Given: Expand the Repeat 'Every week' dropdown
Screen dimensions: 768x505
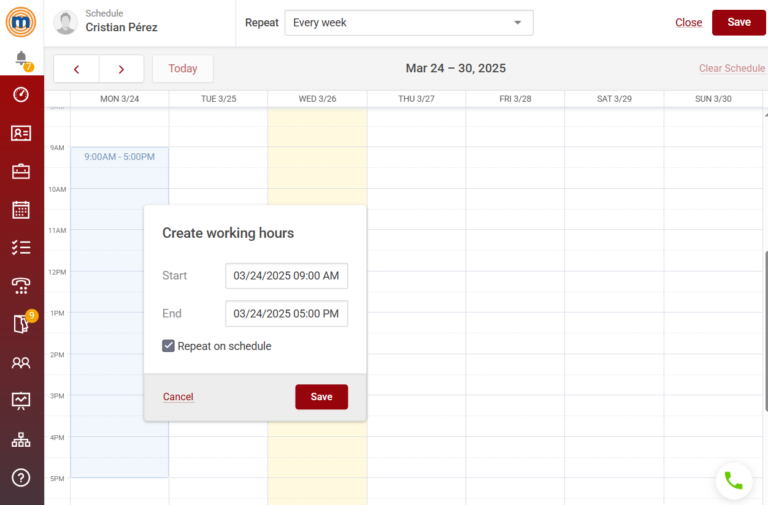Looking at the screenshot, I should [x=408, y=23].
